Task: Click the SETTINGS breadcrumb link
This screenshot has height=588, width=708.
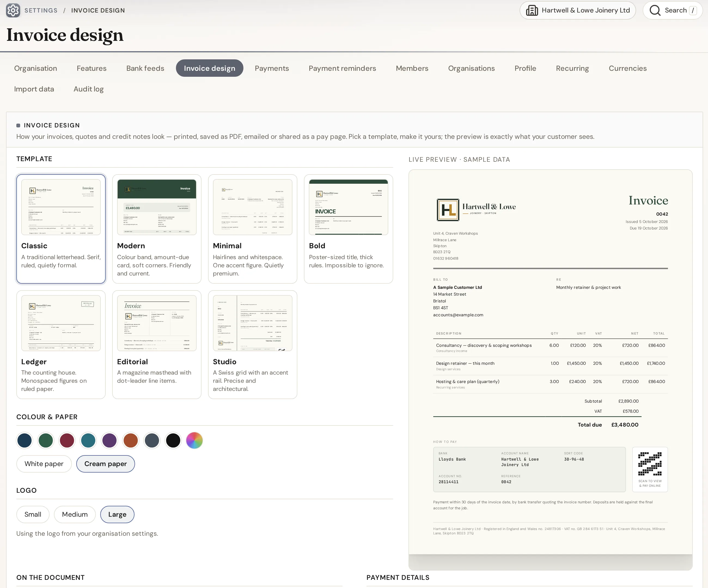Action: tap(41, 10)
